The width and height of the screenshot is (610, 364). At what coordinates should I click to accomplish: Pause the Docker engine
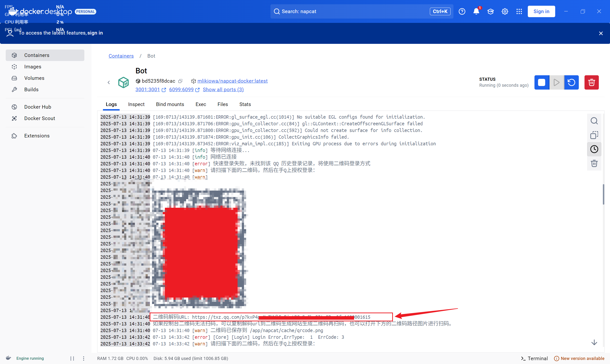(72, 358)
